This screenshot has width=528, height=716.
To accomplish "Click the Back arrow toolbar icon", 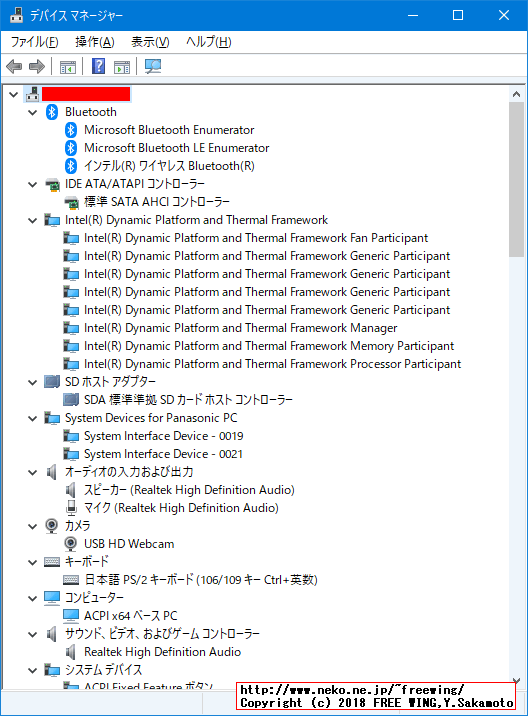I will [14, 67].
